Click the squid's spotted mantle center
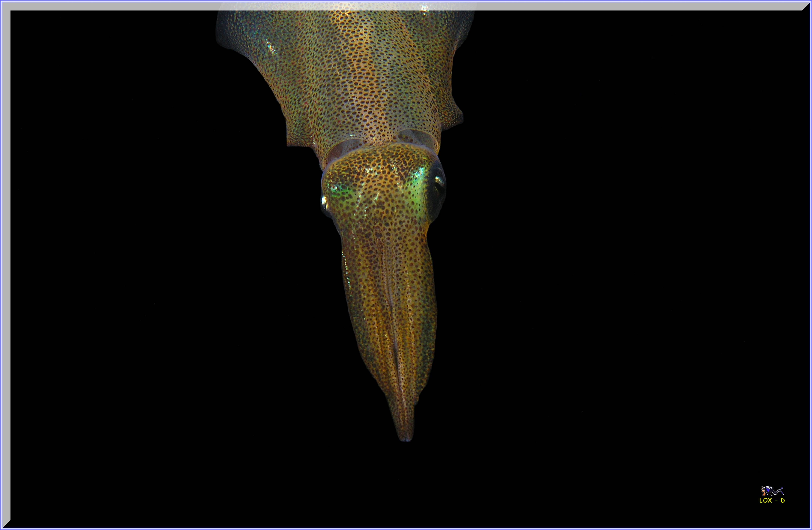The width and height of the screenshot is (812, 530). point(358,75)
